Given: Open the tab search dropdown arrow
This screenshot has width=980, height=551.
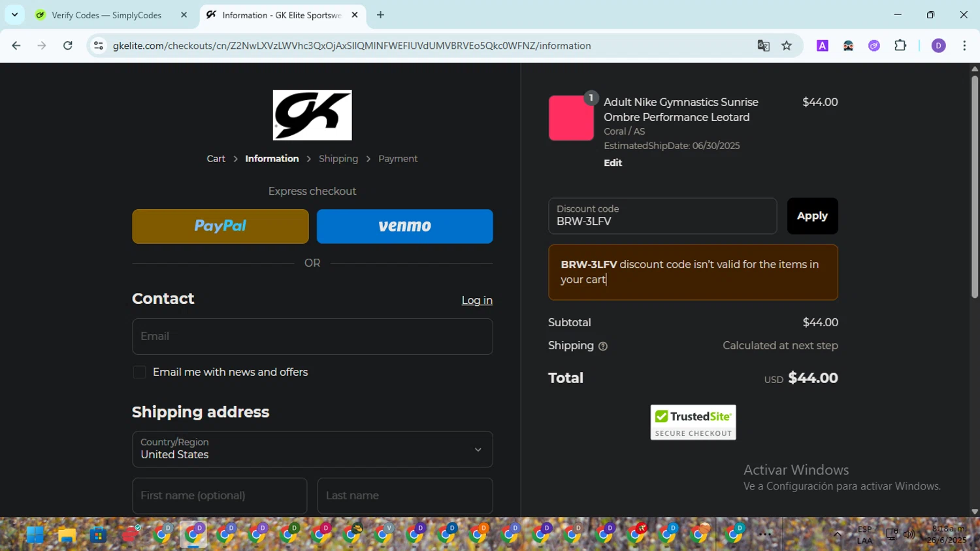Looking at the screenshot, I should [14, 14].
